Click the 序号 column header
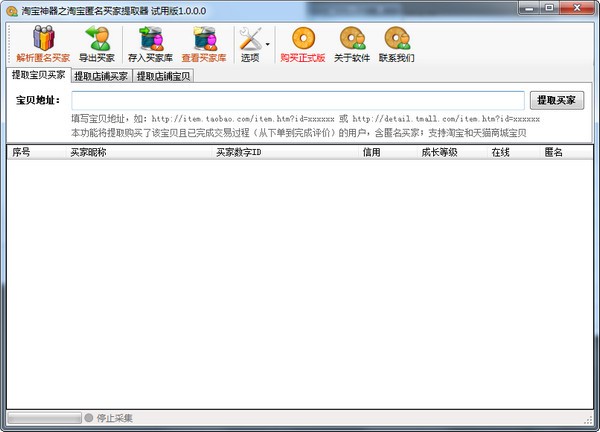This screenshot has width=600, height=432. coord(36,152)
